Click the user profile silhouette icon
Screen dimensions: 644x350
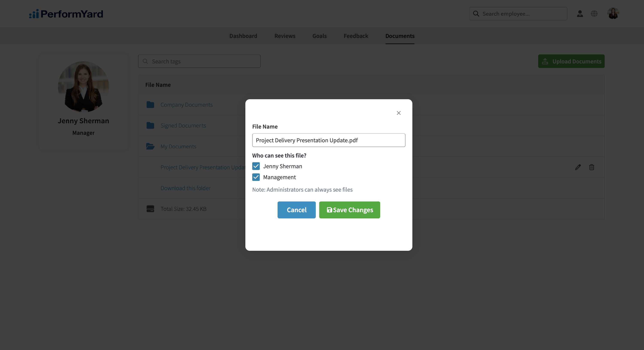point(580,14)
